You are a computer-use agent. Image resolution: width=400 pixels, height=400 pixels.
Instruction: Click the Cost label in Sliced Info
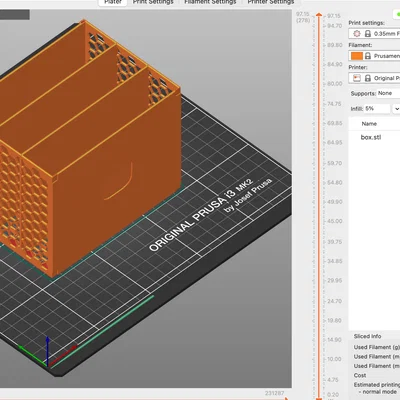pos(360,375)
